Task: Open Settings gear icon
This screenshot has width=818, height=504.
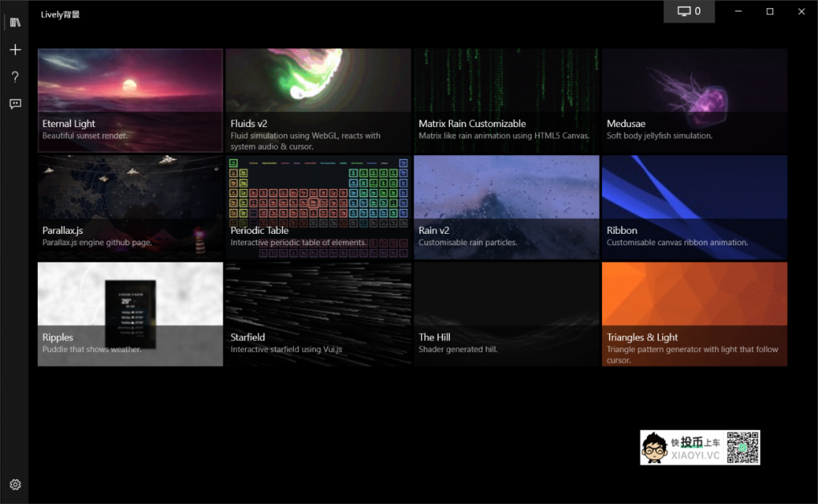Action: point(15,485)
